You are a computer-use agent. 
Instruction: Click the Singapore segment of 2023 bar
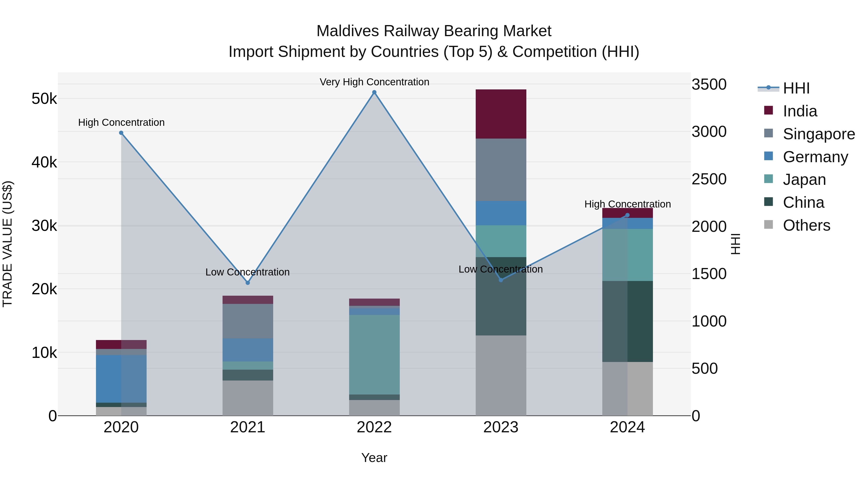[501, 170]
